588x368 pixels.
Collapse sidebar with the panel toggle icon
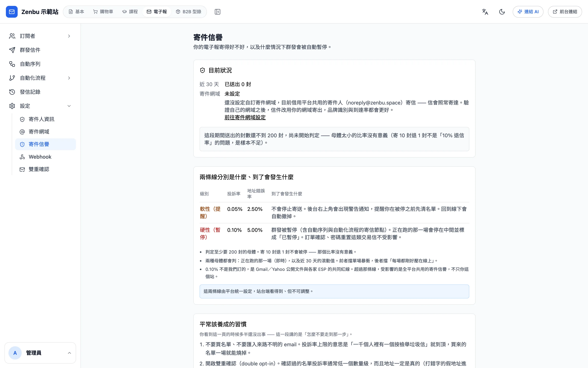pyautogui.click(x=217, y=12)
